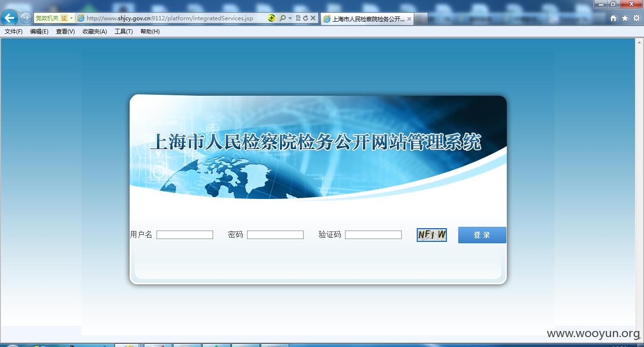Click the 密码 label text
The height and width of the screenshot is (347, 644).
235,235
